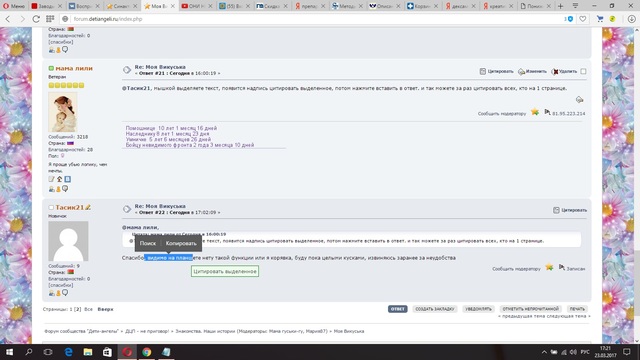The image size is (640, 360).
Task: Click СОЗДАТЬ ЗАКЛАДКУ button
Action: [x=435, y=309]
